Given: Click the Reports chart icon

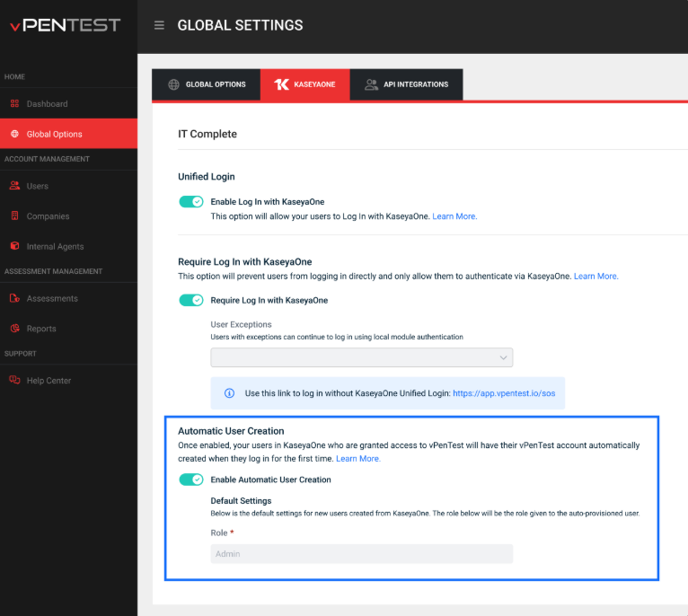Looking at the screenshot, I should pos(14,329).
